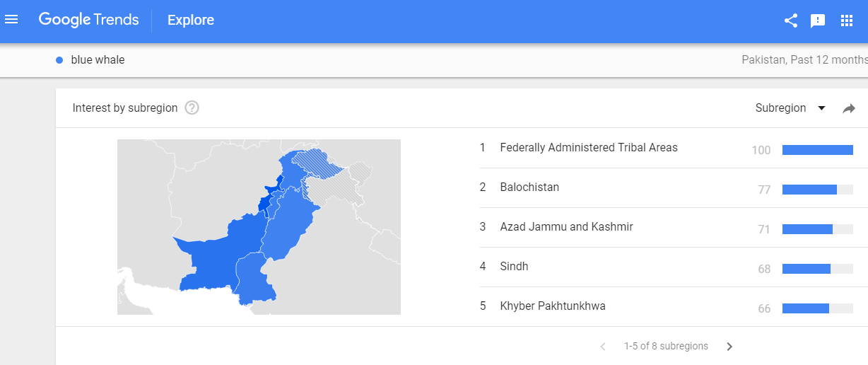Image resolution: width=868 pixels, height=365 pixels.
Task: Click the share icon in header
Action: [791, 21]
